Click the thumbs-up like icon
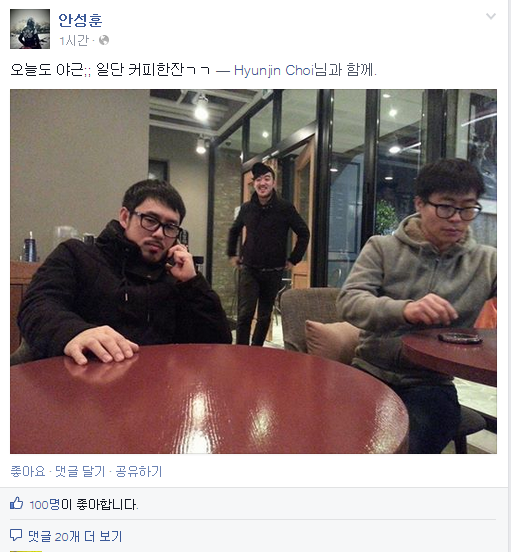This screenshot has height=552, width=511. click(x=17, y=503)
